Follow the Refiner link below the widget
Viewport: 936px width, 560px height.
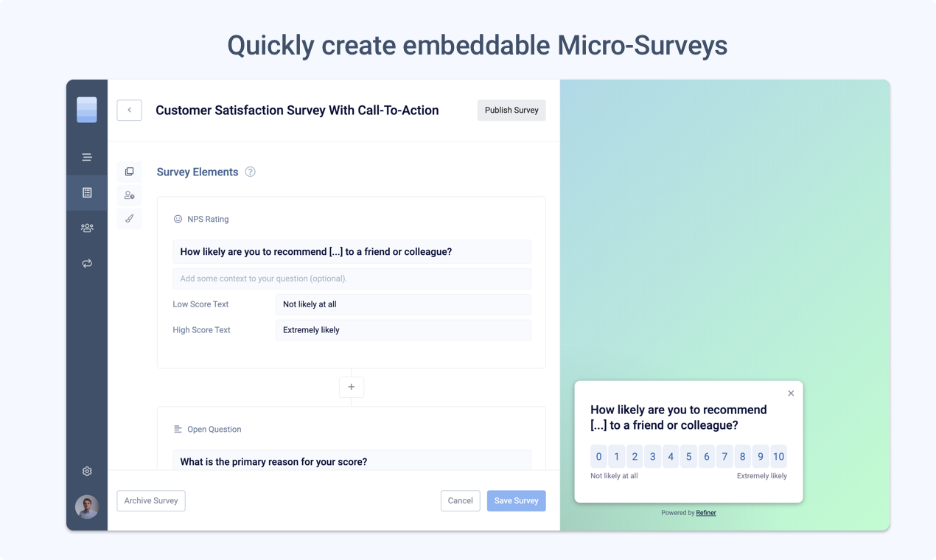pyautogui.click(x=706, y=513)
